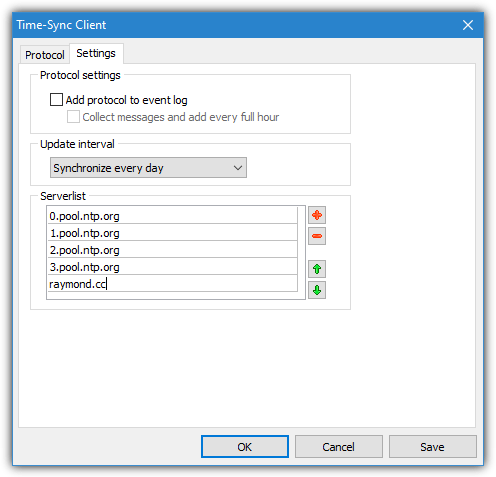Click the OK button

coord(245,447)
